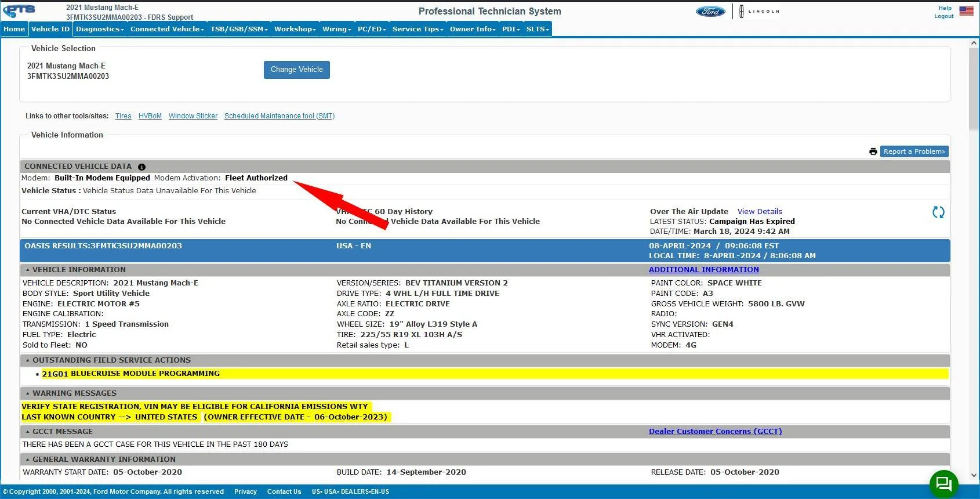This screenshot has width=980, height=499.
Task: Select the Vehicle ID tab
Action: (x=50, y=29)
